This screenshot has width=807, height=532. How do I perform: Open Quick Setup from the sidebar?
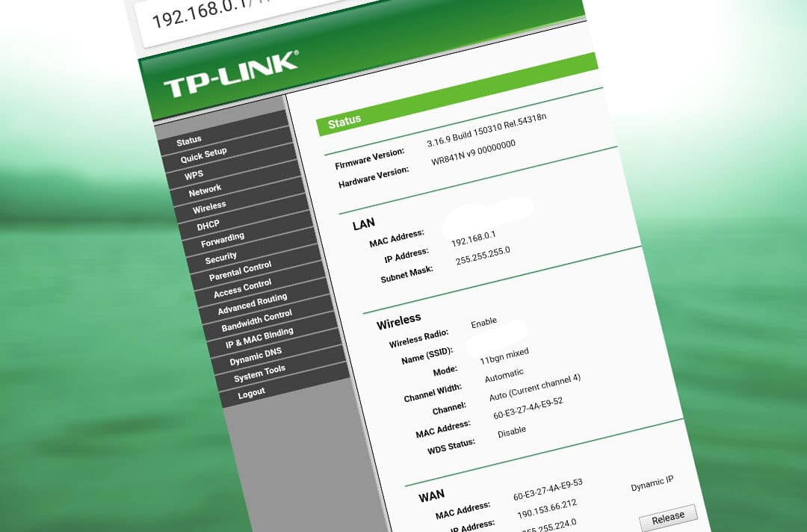tap(203, 155)
